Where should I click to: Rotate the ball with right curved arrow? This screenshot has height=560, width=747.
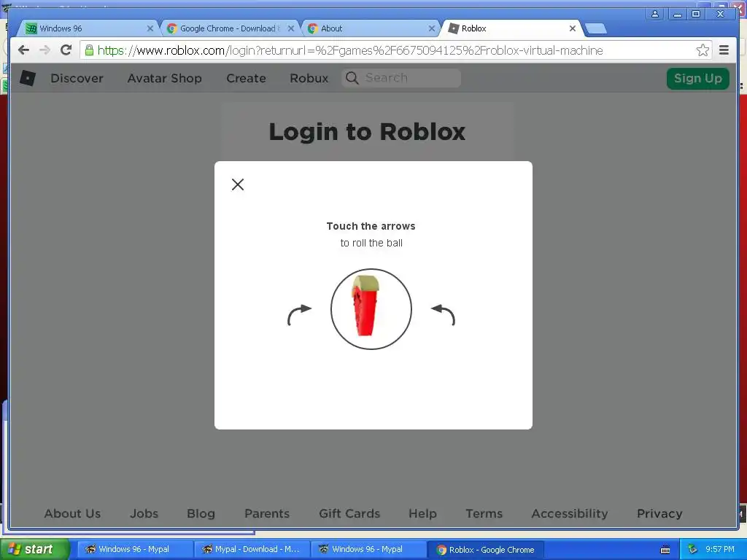[x=443, y=315]
